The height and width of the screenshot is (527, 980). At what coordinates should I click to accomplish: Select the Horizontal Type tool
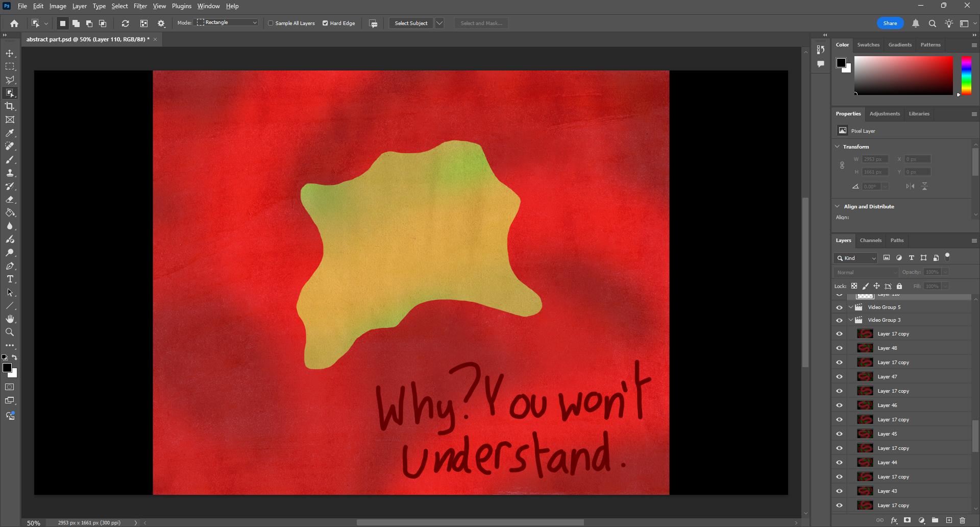(10, 279)
